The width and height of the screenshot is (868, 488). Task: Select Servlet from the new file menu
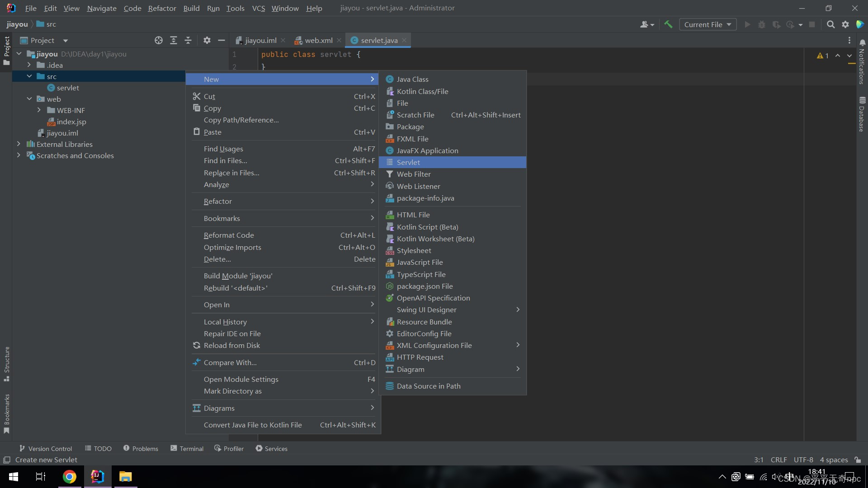(x=408, y=162)
